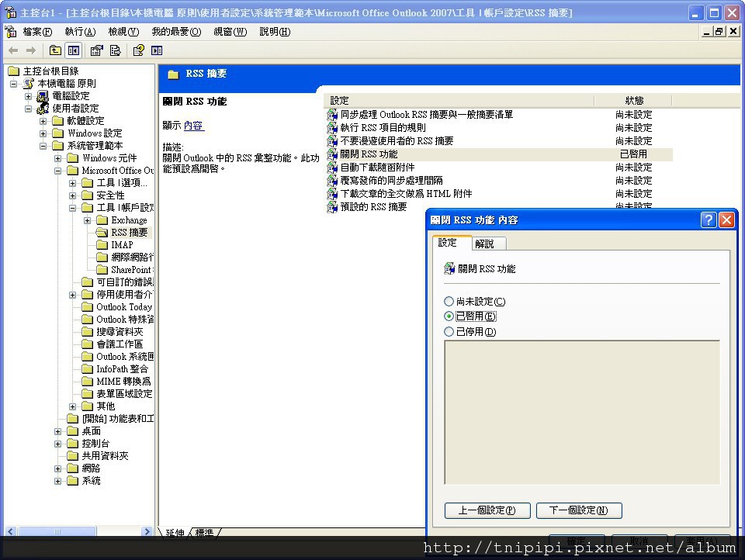Click the IMAP folder icon in tree

click(102, 244)
